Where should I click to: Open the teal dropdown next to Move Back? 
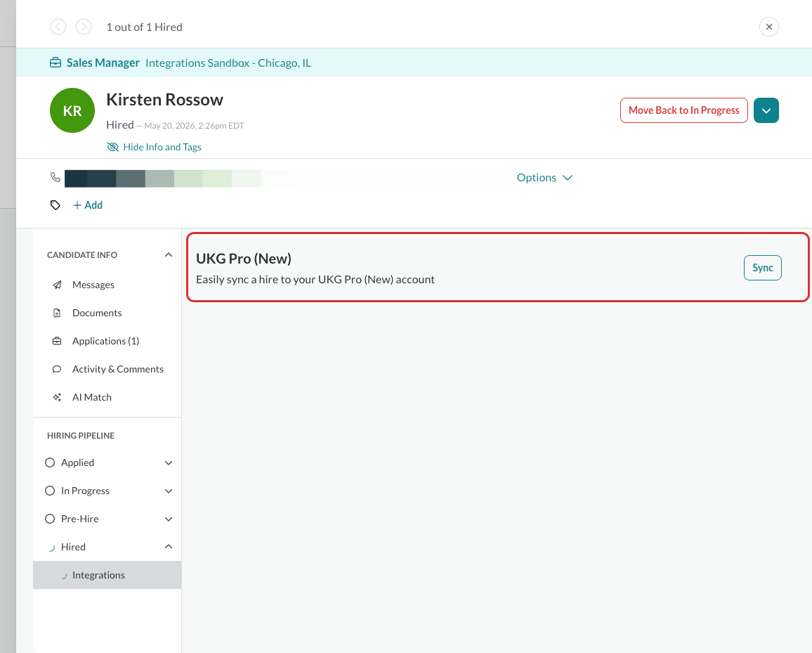[766, 110]
